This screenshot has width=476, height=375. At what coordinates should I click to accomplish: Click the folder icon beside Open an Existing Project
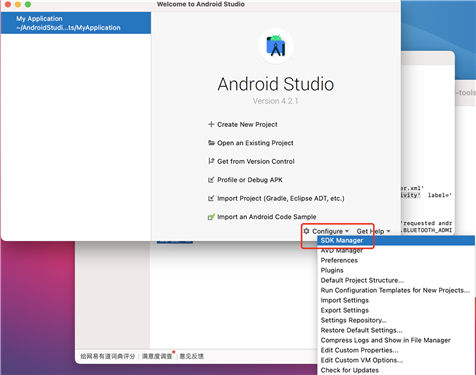click(211, 143)
